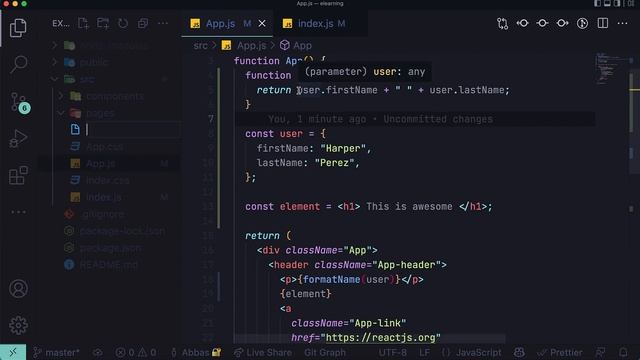Click the middle commit revision icon
The width and height of the screenshot is (640, 360).
[x=542, y=23]
